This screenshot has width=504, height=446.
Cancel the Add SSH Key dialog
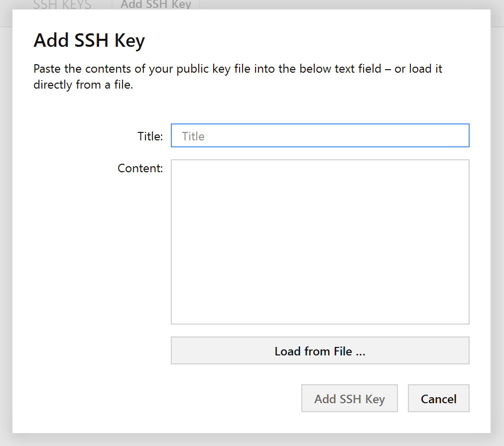[438, 399]
